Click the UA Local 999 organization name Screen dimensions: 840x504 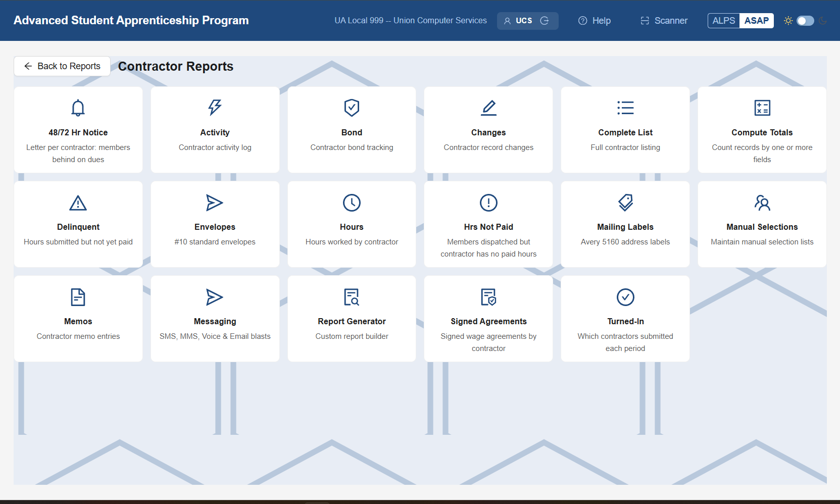pyautogui.click(x=411, y=21)
